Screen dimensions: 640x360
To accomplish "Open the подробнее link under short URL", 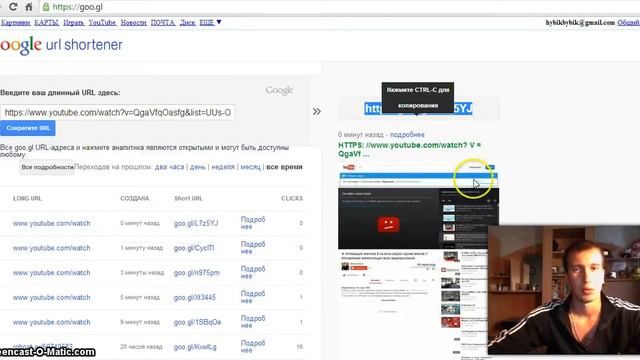I will coord(407,135).
